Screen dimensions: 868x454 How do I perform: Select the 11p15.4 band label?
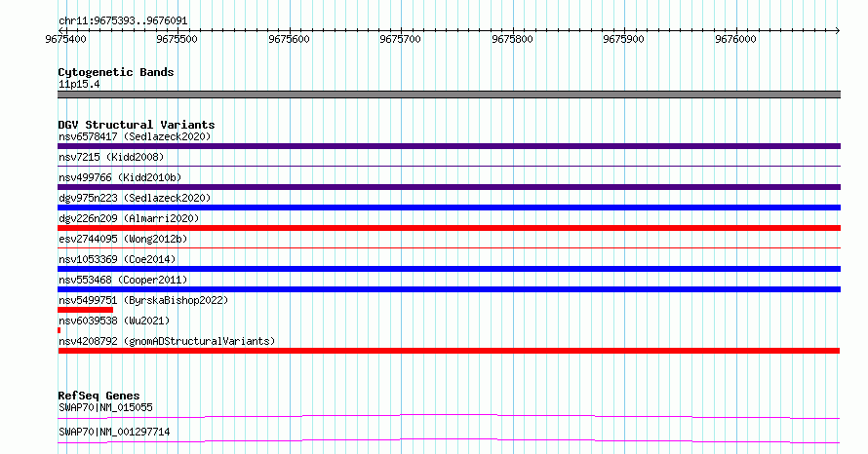(x=79, y=84)
